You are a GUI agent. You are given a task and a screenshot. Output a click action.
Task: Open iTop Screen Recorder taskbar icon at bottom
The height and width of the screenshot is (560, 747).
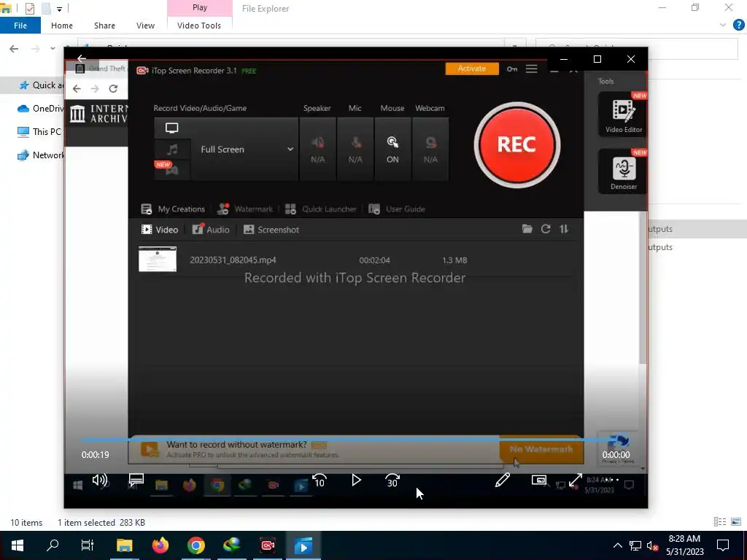click(x=268, y=545)
